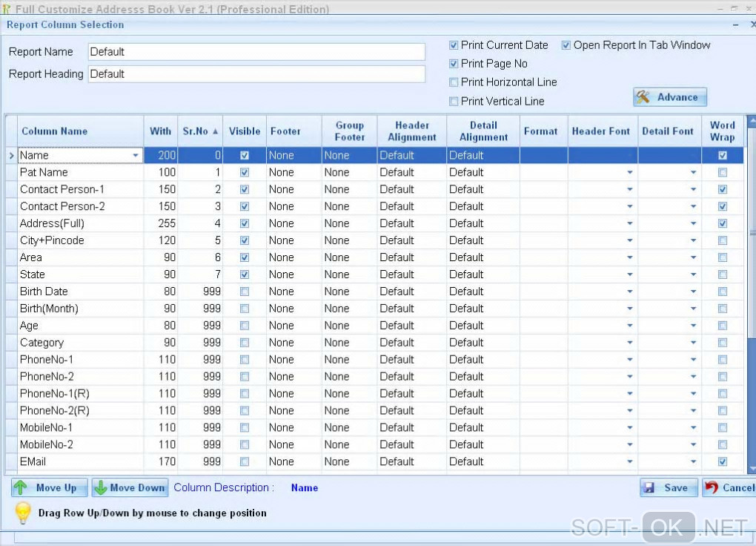756x546 pixels.
Task: Toggle Visible checkbox for Birth Date row
Action: (x=245, y=292)
